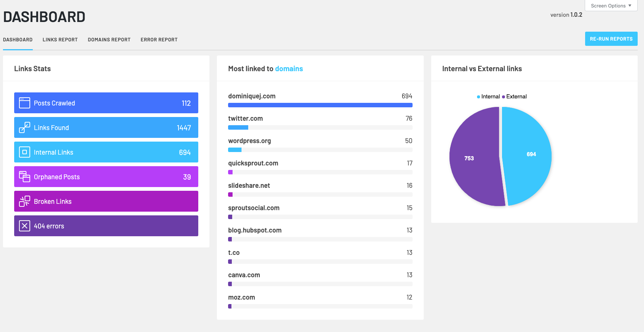The height and width of the screenshot is (332, 644).
Task: Open the Error Report tab
Action: [159, 40]
